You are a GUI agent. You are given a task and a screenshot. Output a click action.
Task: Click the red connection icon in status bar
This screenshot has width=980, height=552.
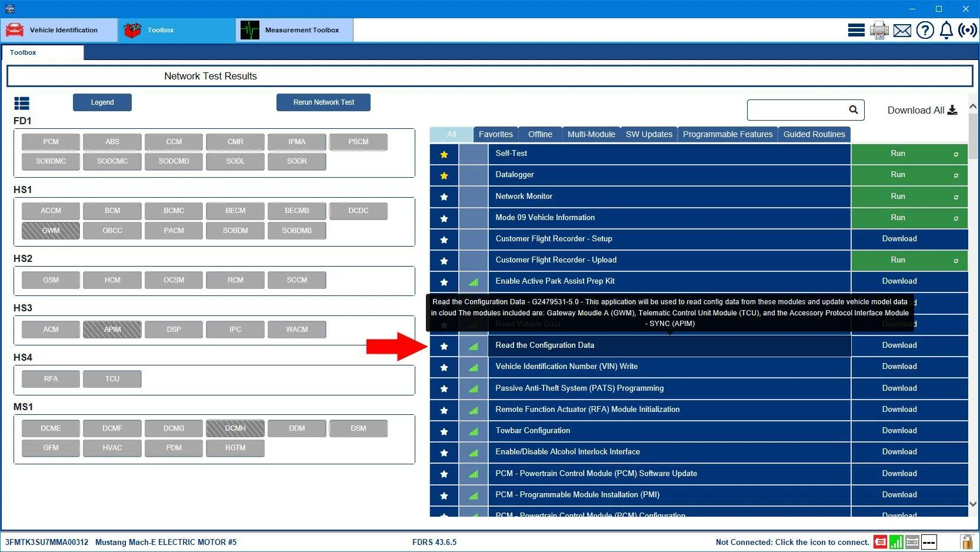click(x=880, y=542)
